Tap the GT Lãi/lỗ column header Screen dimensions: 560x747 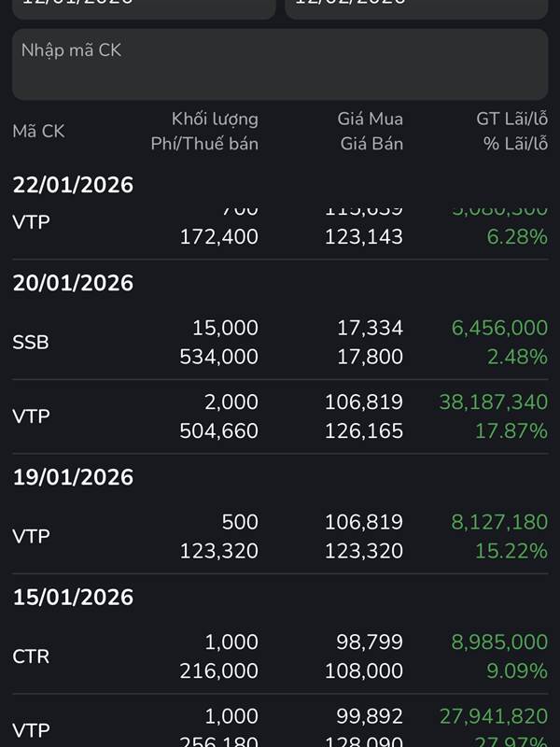511,119
